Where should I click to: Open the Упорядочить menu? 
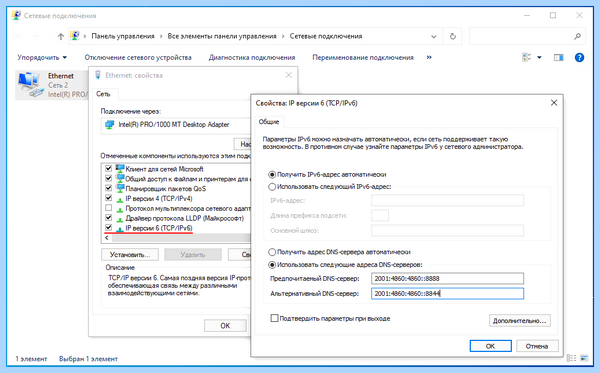tap(42, 57)
